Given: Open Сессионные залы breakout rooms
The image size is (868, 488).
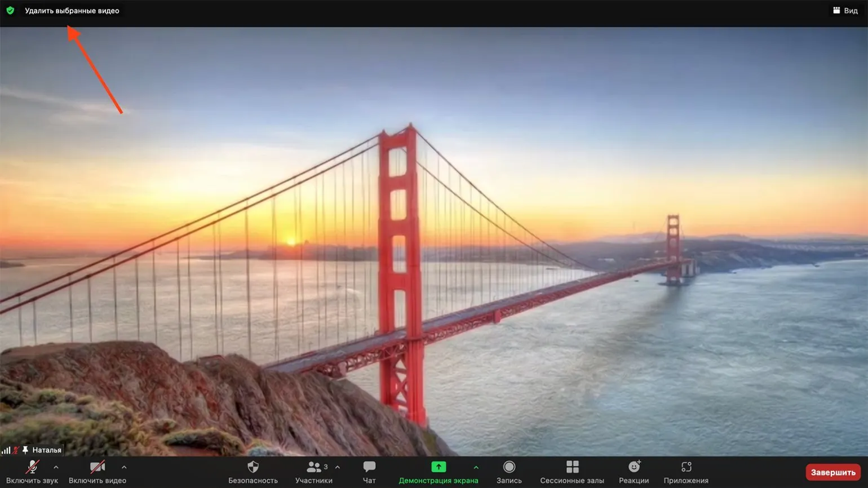Looking at the screenshot, I should click(572, 472).
